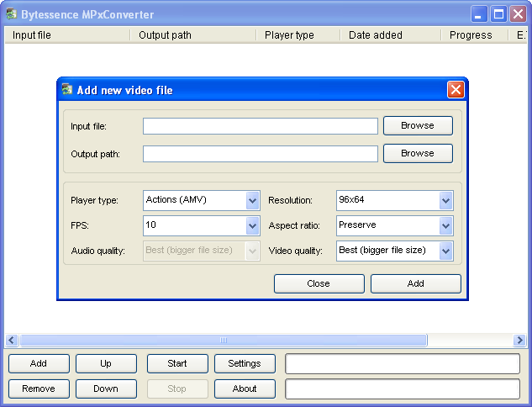This screenshot has height=407, width=532.
Task: Click the lower progress bar field
Action: (x=403, y=389)
